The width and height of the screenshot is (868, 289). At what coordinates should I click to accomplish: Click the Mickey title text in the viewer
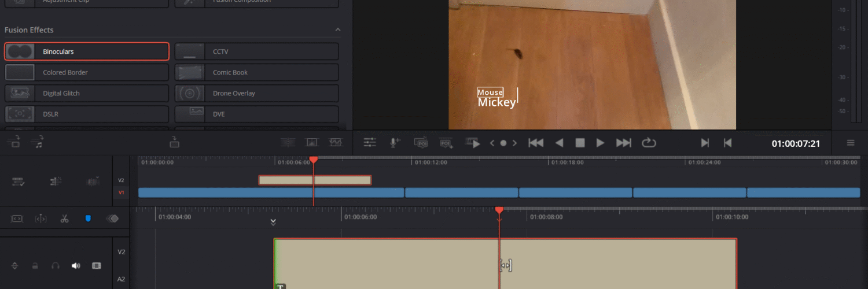(x=496, y=102)
